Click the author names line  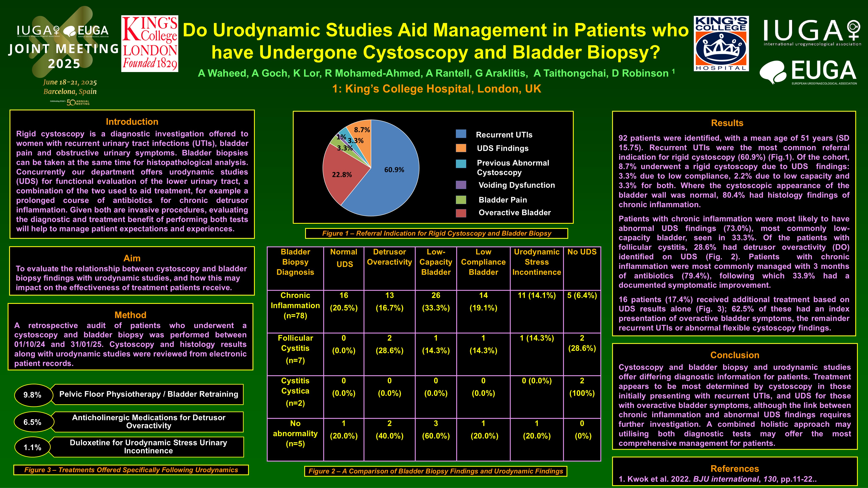[436, 73]
